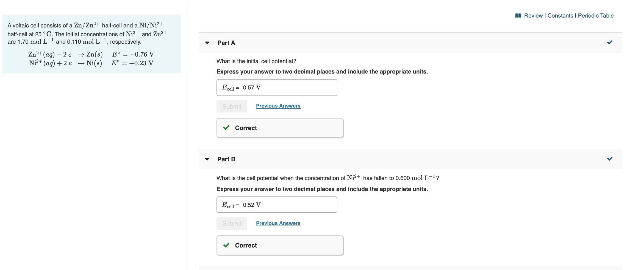Open the Constants link
The image size is (644, 270).
[560, 16]
